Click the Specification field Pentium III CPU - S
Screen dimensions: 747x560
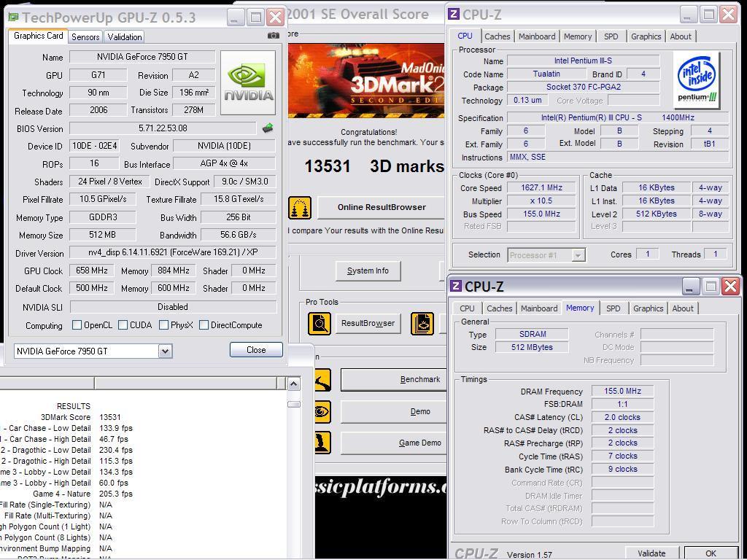tap(617, 117)
